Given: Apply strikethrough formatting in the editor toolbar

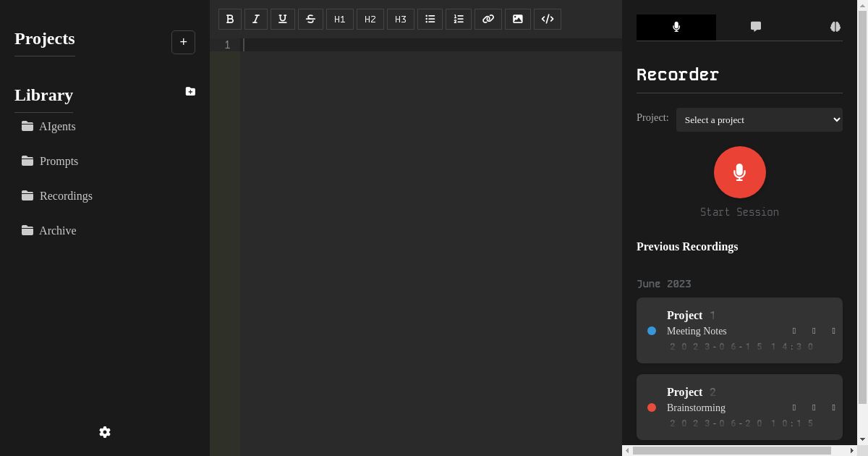Looking at the screenshot, I should (x=310, y=19).
